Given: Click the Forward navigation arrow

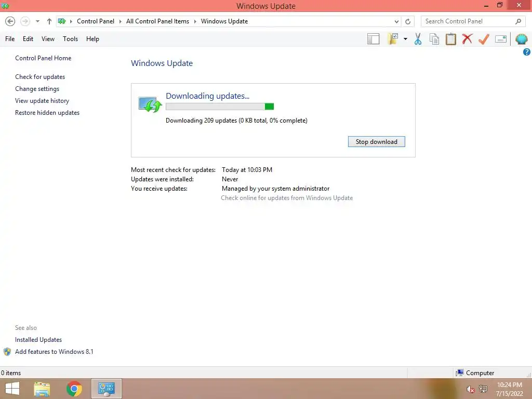Looking at the screenshot, I should click(x=25, y=21).
